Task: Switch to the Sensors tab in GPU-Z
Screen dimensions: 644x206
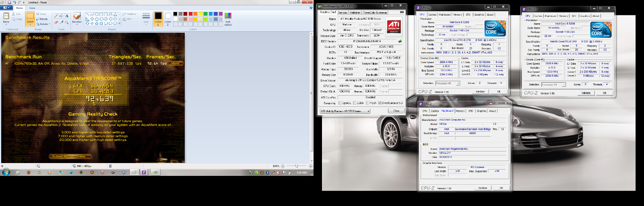Action: (343, 12)
